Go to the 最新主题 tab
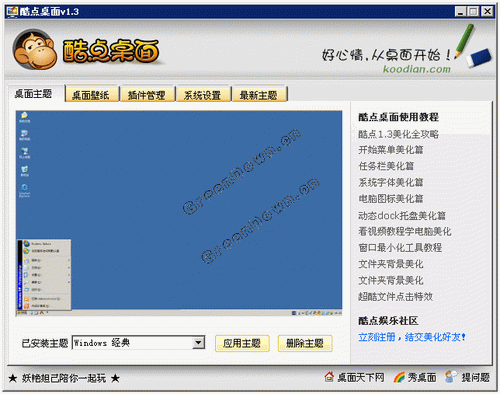 [259, 95]
